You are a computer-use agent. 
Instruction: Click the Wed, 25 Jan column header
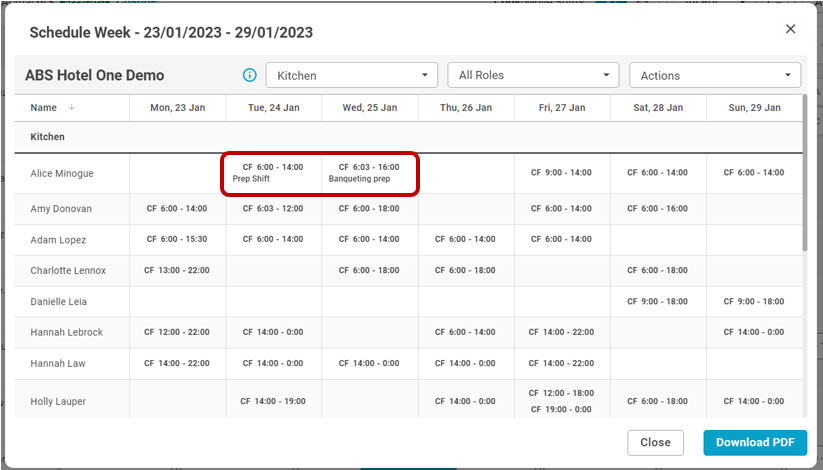click(370, 108)
